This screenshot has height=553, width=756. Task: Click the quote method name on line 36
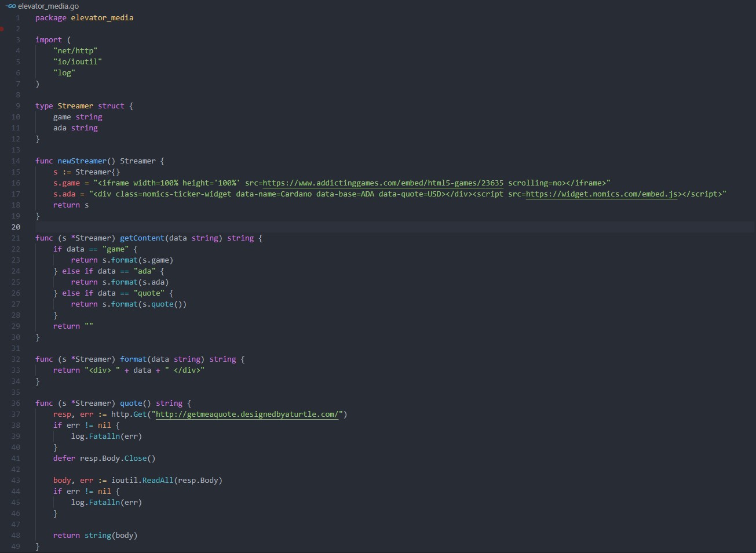(131, 403)
